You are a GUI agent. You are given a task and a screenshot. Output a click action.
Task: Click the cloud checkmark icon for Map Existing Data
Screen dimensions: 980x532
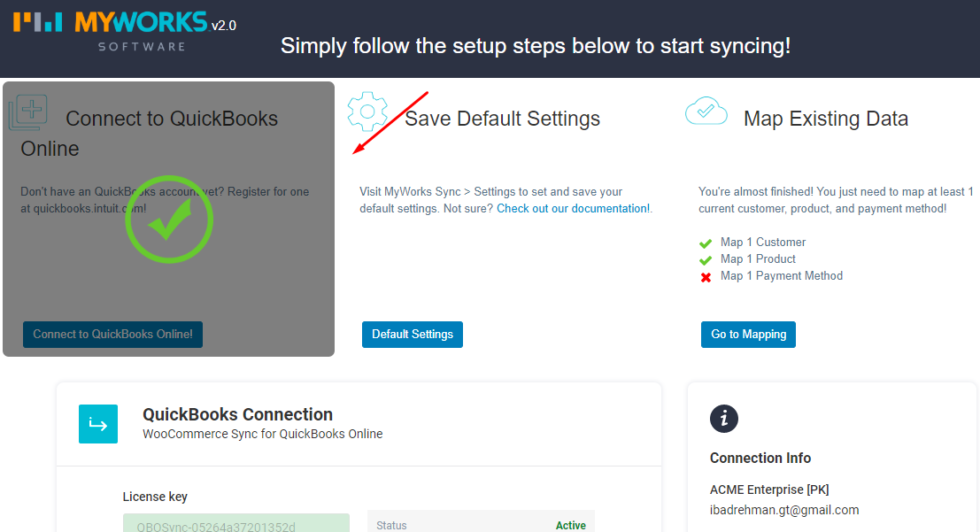(x=706, y=112)
